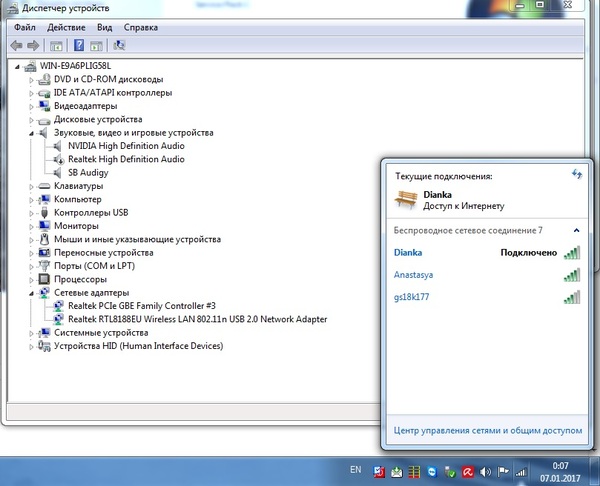Collapse the Сетевые адаптеры category
The width and height of the screenshot is (600, 486).
click(x=32, y=293)
